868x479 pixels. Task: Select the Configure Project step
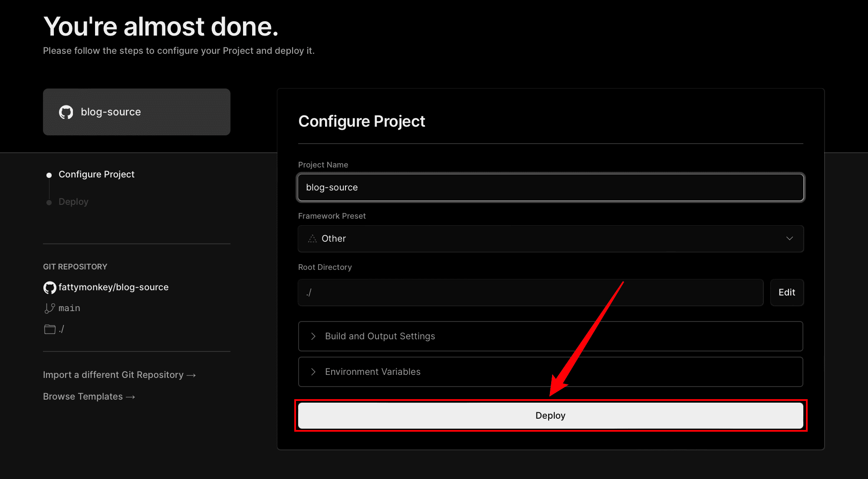click(96, 174)
